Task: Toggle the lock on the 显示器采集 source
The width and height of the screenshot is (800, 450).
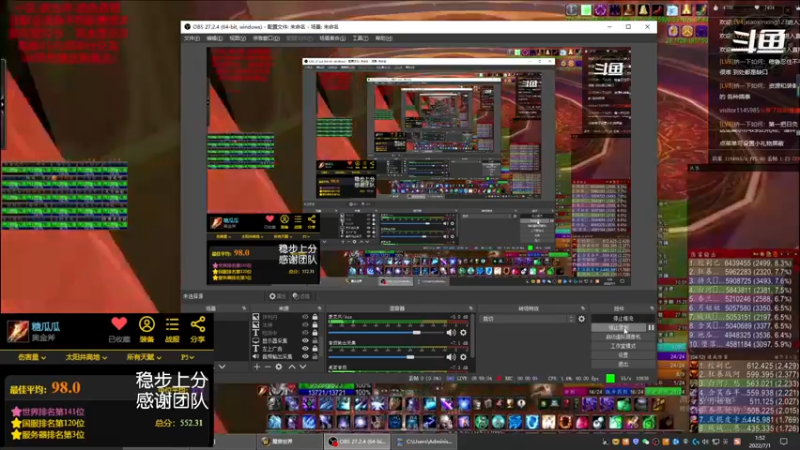Action: pos(315,340)
